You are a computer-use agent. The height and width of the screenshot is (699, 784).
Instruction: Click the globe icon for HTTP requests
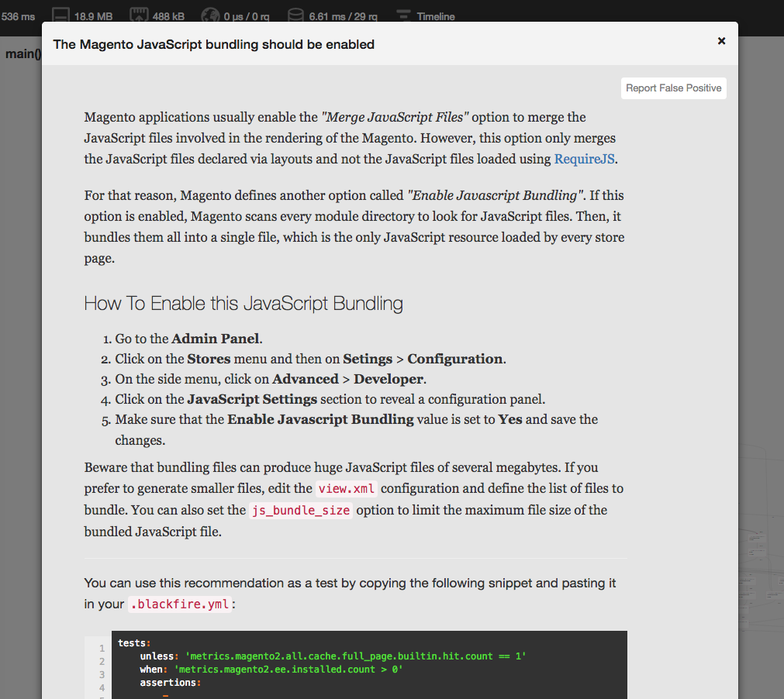210,15
